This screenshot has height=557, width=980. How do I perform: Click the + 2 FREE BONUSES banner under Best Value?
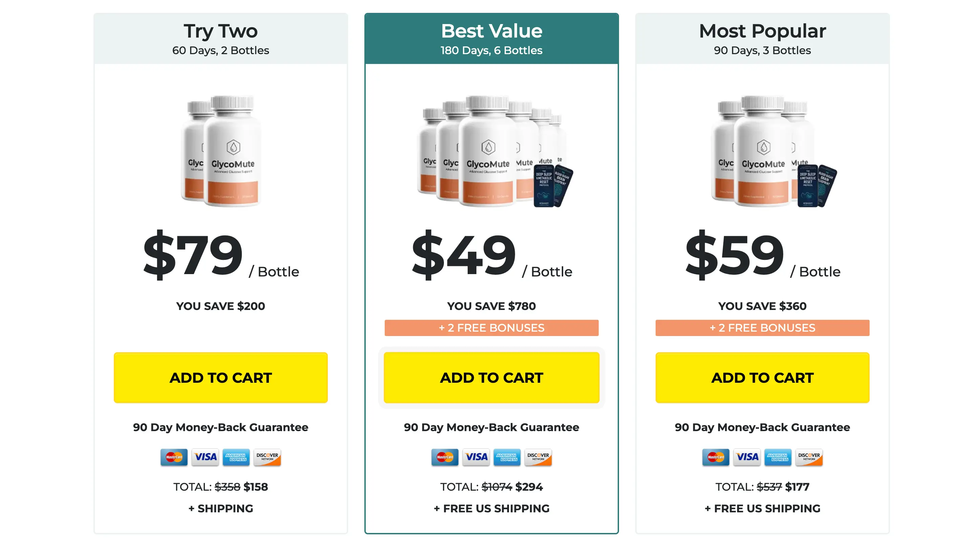tap(492, 328)
